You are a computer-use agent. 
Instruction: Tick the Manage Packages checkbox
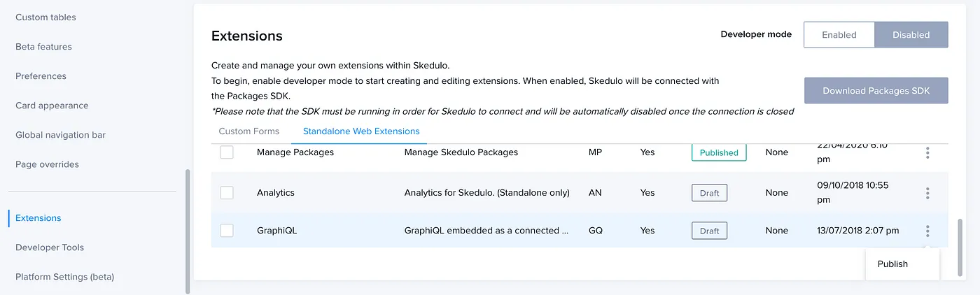point(227,152)
